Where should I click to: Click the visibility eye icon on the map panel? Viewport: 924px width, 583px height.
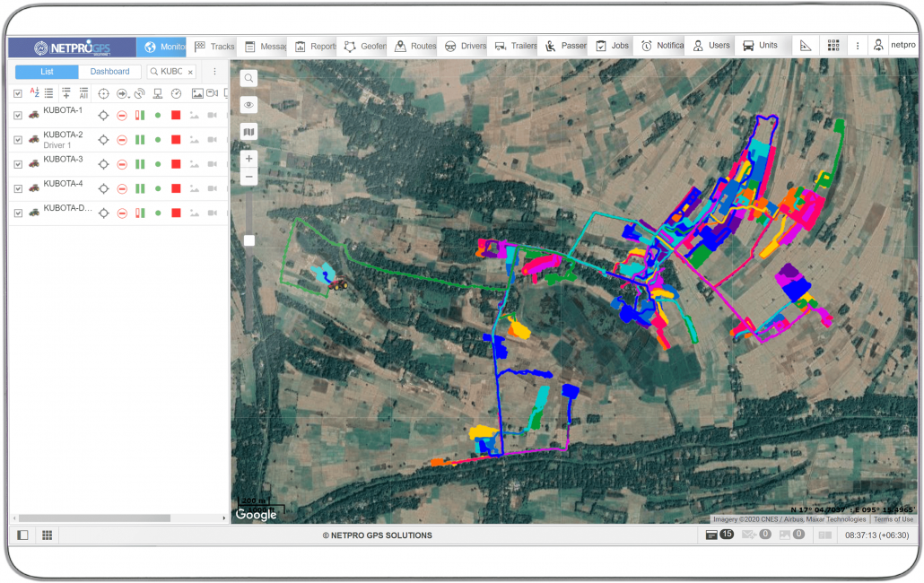pos(248,105)
